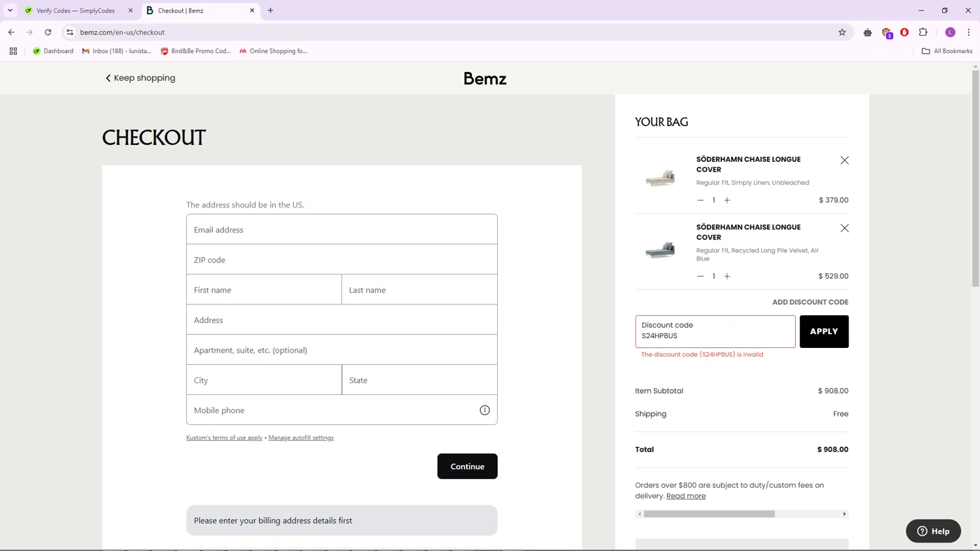Click the Continue button
This screenshot has width=980, height=551.
coord(467,466)
